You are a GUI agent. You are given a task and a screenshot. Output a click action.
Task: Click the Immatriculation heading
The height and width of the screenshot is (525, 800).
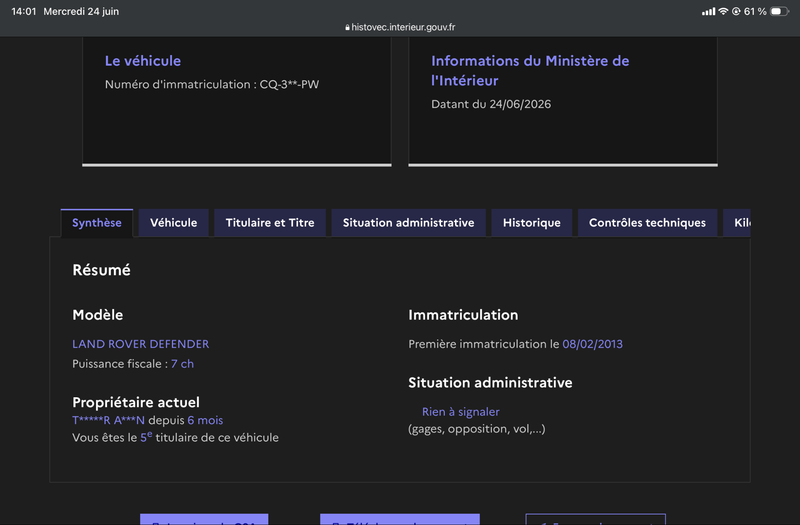463,315
